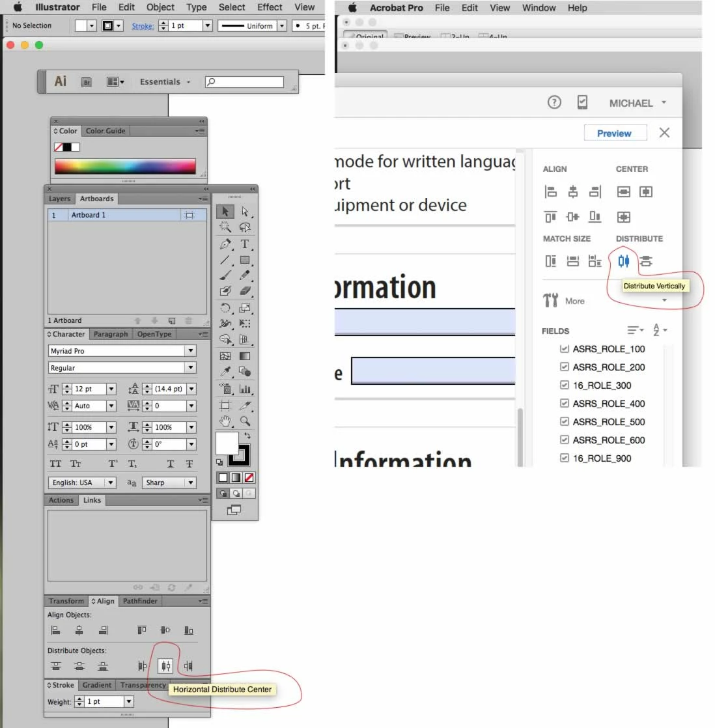The height and width of the screenshot is (728, 715).
Task: Open the MICHAEL account dropdown in Acrobat
Action: pos(638,103)
